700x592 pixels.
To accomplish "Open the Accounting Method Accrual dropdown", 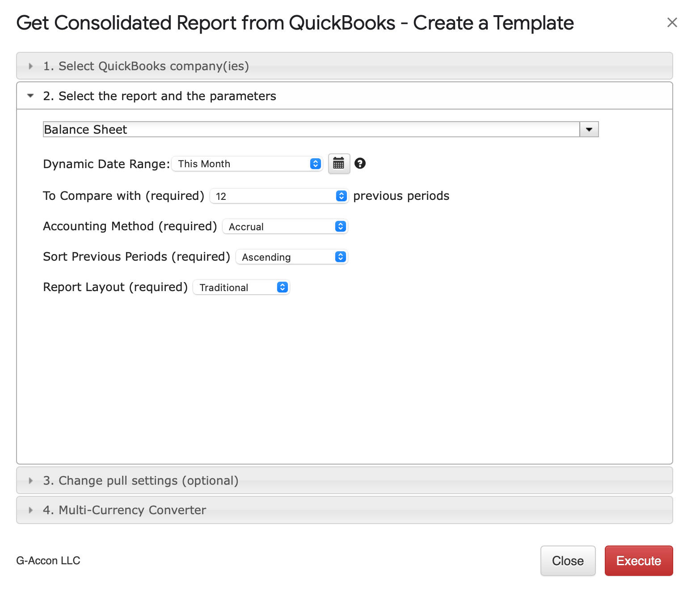I will 285,227.
